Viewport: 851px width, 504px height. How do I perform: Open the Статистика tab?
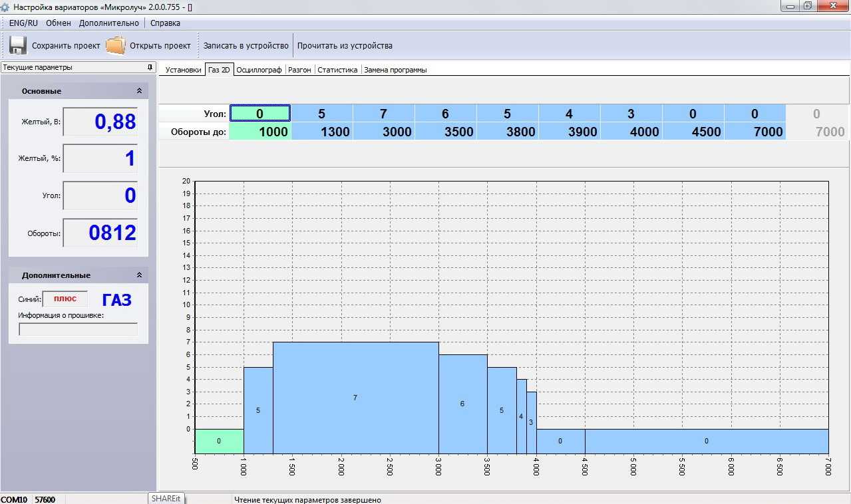click(337, 70)
